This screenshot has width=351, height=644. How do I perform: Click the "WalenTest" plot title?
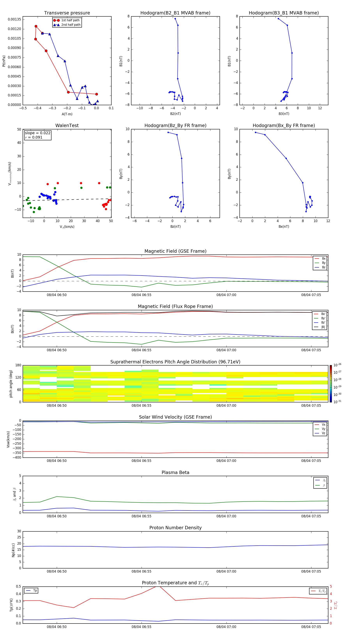[x=67, y=125]
